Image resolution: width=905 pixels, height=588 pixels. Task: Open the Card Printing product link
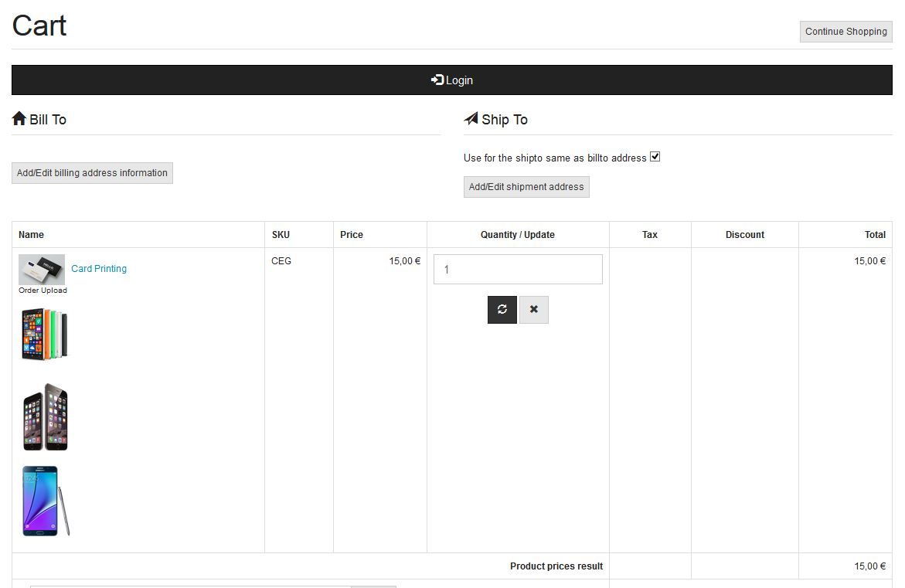(99, 269)
